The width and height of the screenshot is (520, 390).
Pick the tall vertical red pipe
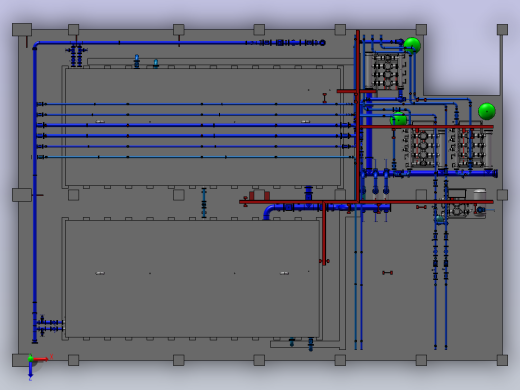click(x=358, y=116)
